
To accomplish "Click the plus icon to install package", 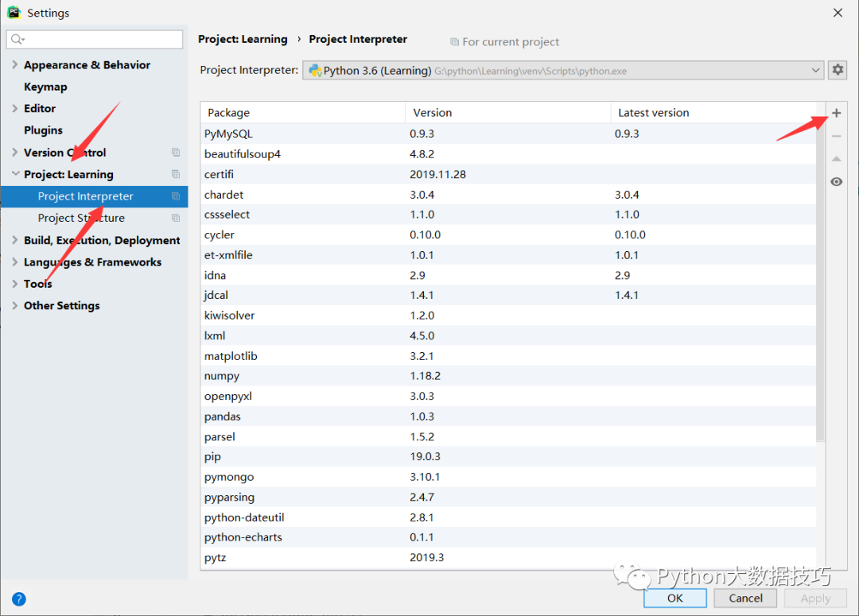I will [836, 113].
